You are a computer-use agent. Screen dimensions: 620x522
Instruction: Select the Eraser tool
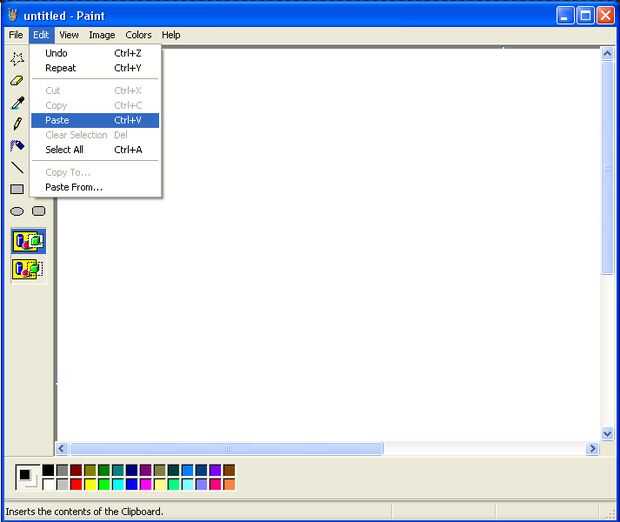point(17,81)
